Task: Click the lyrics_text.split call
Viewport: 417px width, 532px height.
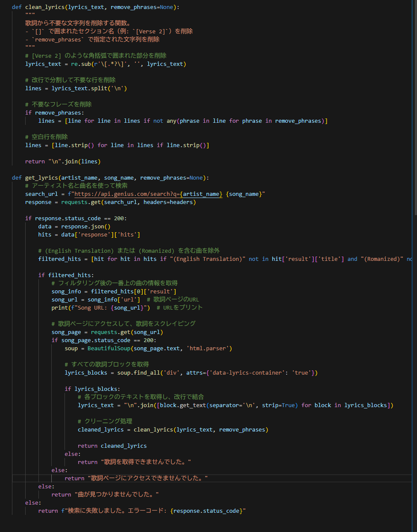Action: pyautogui.click(x=89, y=89)
